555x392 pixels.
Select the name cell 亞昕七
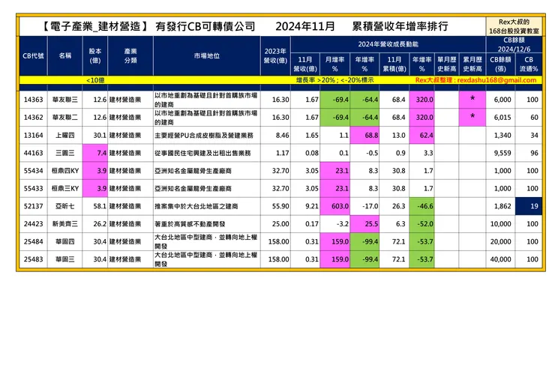click(64, 206)
